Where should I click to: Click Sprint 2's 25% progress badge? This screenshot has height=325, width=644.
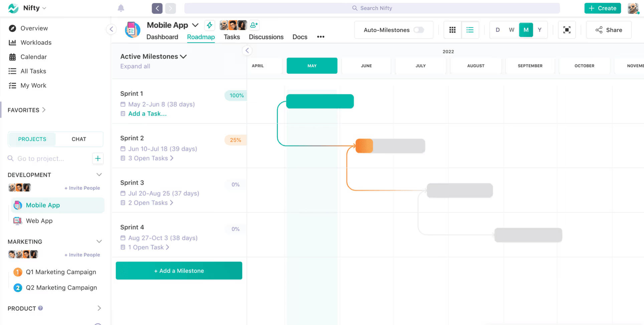pos(235,140)
